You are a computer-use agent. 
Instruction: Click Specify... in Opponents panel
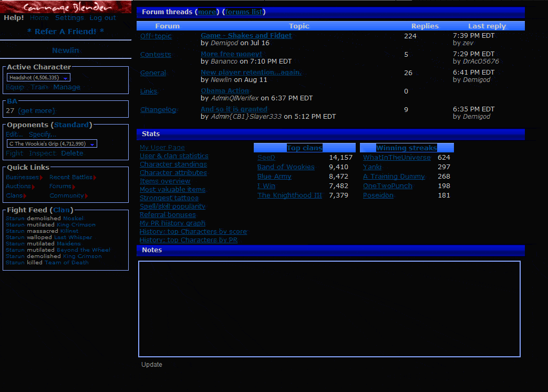click(43, 134)
